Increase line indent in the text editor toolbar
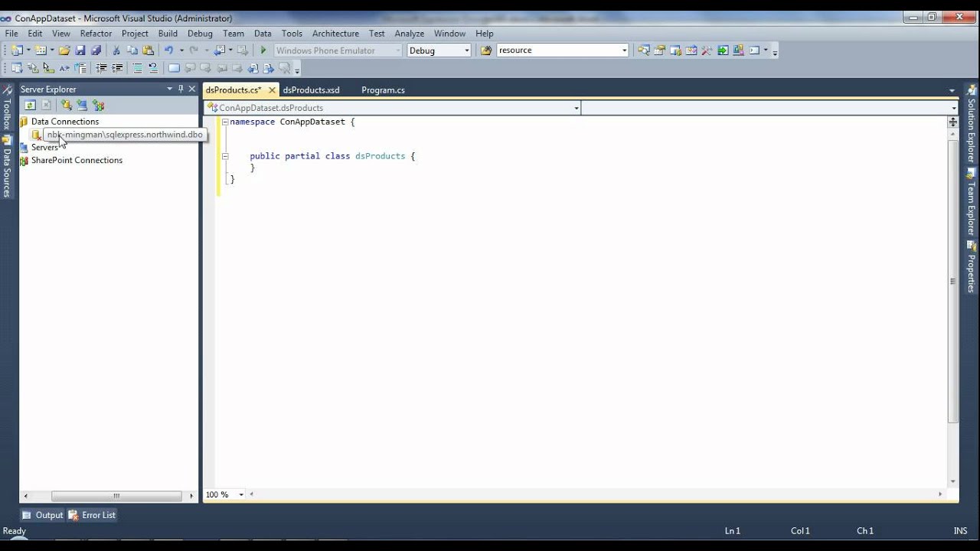The width and height of the screenshot is (980, 551). click(x=117, y=68)
